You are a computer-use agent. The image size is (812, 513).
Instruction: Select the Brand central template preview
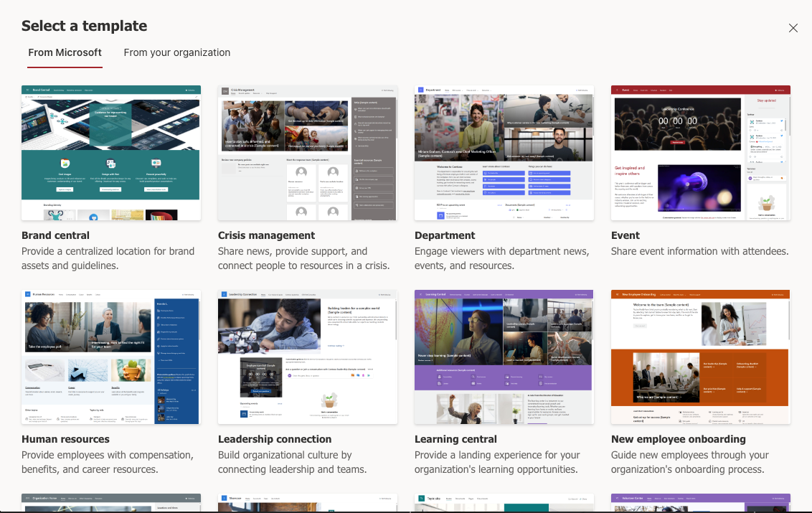pos(110,152)
